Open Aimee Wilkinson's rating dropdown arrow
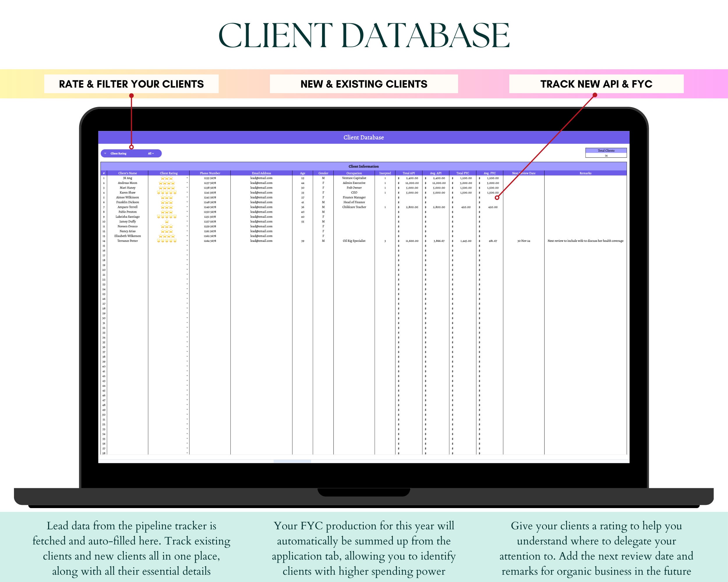The height and width of the screenshot is (582, 728). [188, 197]
